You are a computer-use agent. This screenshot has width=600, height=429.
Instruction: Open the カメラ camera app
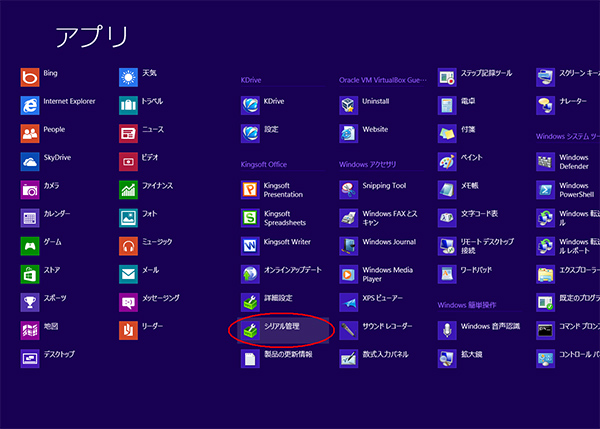pos(30,190)
